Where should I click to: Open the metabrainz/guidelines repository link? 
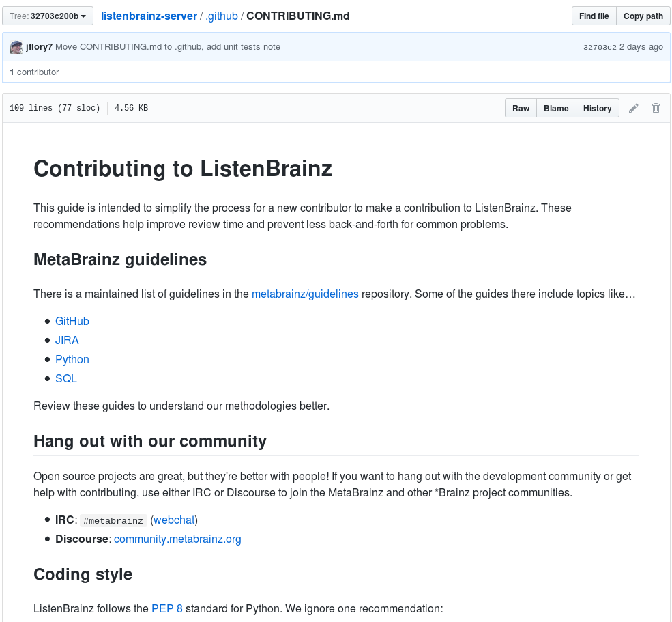point(305,294)
